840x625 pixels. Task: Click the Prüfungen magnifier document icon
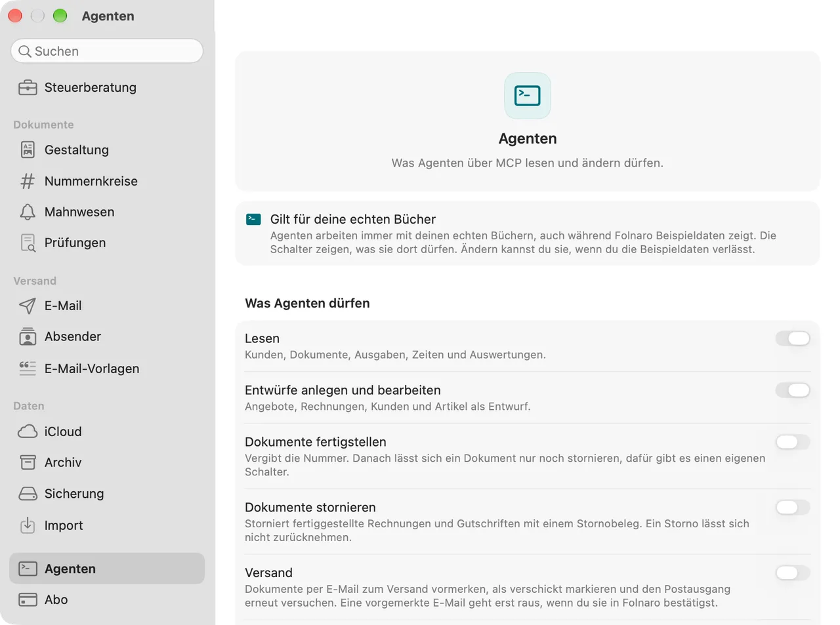click(28, 243)
